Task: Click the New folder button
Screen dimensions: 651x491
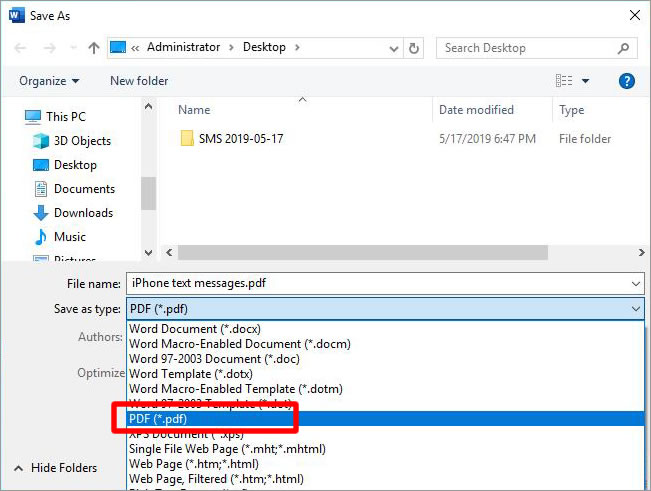Action: [x=138, y=81]
